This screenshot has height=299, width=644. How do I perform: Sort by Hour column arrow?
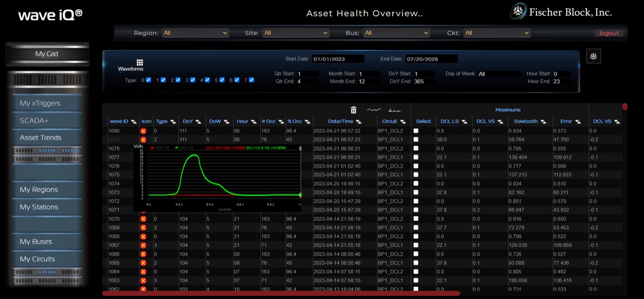[253, 122]
